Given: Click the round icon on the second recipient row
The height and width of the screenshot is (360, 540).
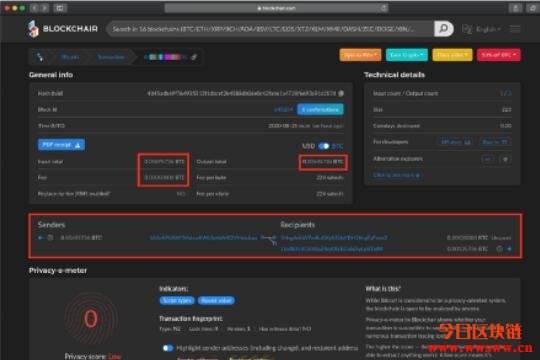Looking at the screenshot, I should click(x=499, y=249).
